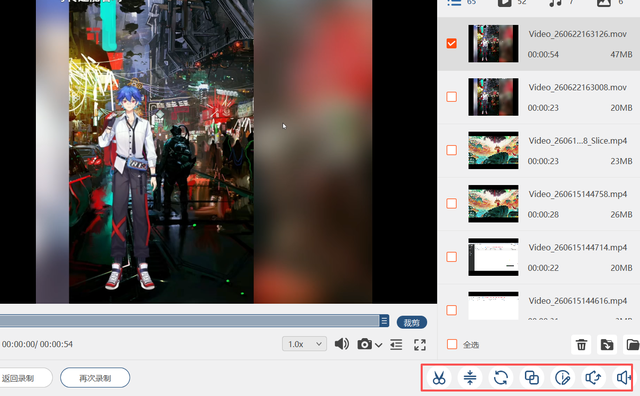Open the convert format tool icon
Viewport: 640px width, 396px height.
(501, 378)
